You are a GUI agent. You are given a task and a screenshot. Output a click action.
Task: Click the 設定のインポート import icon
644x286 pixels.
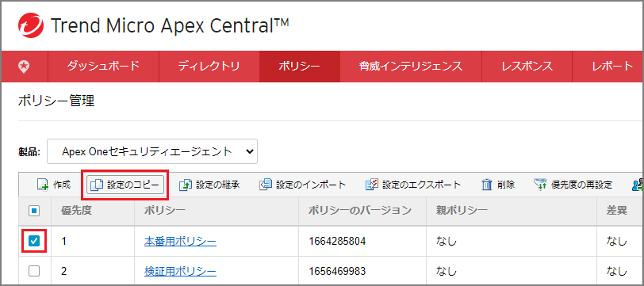point(266,185)
